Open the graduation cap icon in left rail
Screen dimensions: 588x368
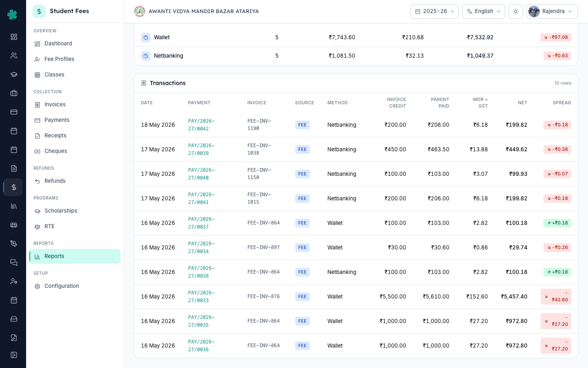click(x=14, y=74)
